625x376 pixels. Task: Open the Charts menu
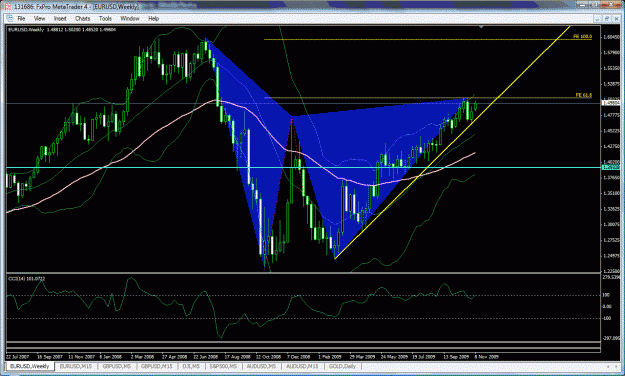tap(83, 18)
